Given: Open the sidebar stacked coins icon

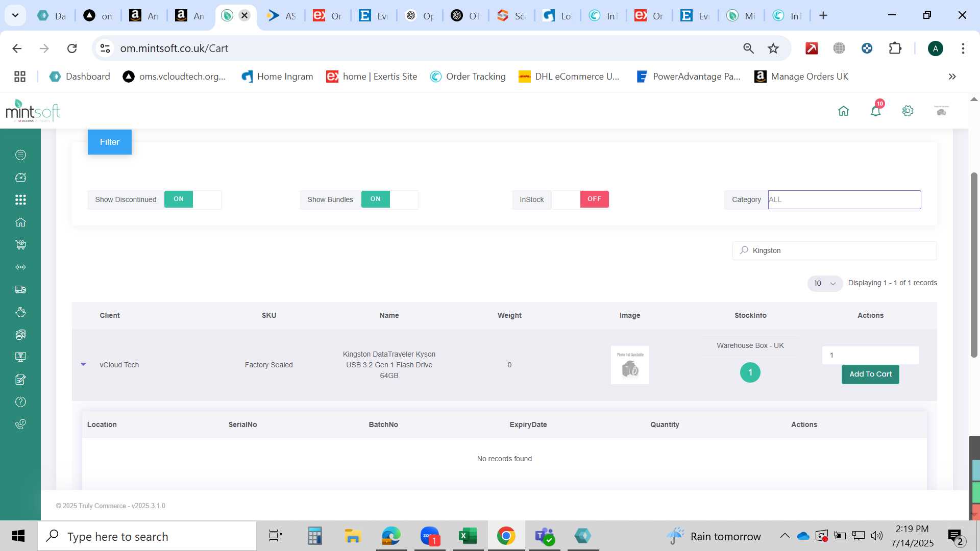Looking at the screenshot, I should (x=20, y=335).
